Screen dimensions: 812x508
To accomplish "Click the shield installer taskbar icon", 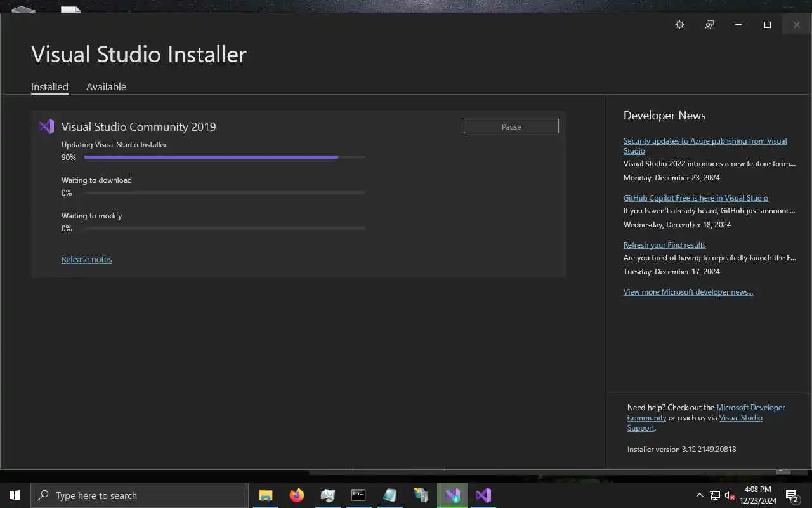I will [x=421, y=495].
